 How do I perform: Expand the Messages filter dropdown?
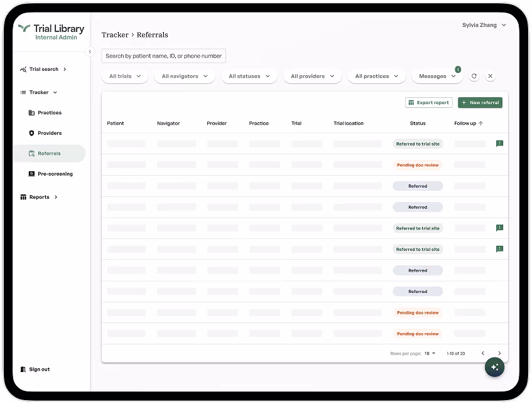pyautogui.click(x=437, y=76)
